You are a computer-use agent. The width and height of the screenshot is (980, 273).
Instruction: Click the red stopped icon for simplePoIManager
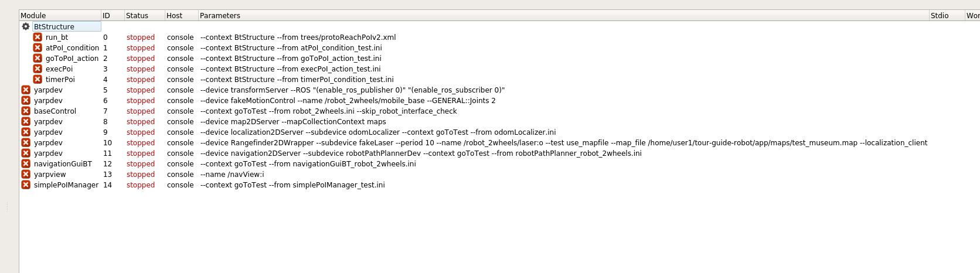point(26,185)
